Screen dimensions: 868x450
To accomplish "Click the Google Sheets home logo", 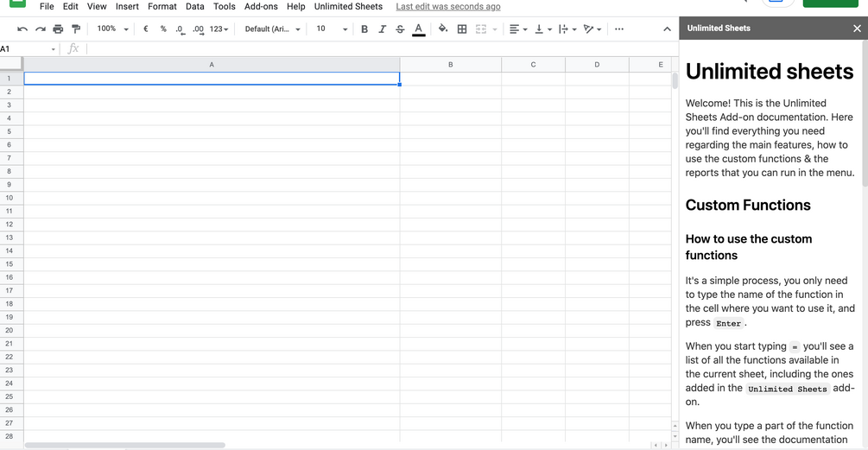I will click(x=18, y=3).
